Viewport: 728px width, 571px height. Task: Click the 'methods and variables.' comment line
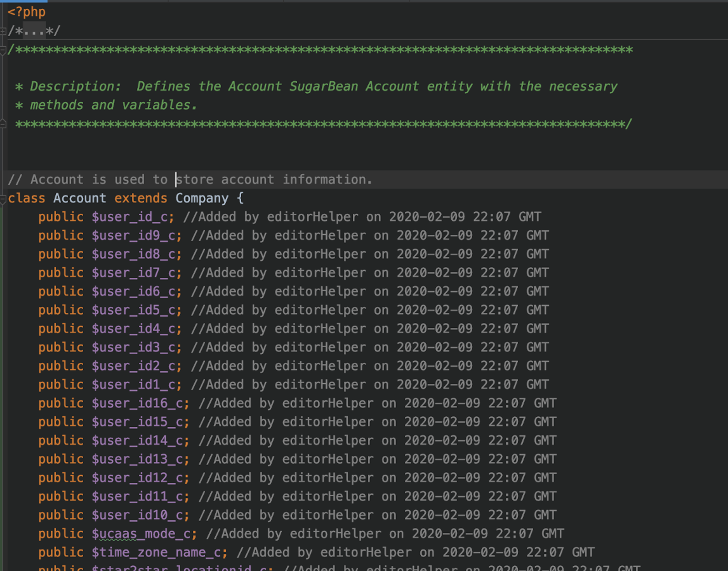(x=113, y=105)
